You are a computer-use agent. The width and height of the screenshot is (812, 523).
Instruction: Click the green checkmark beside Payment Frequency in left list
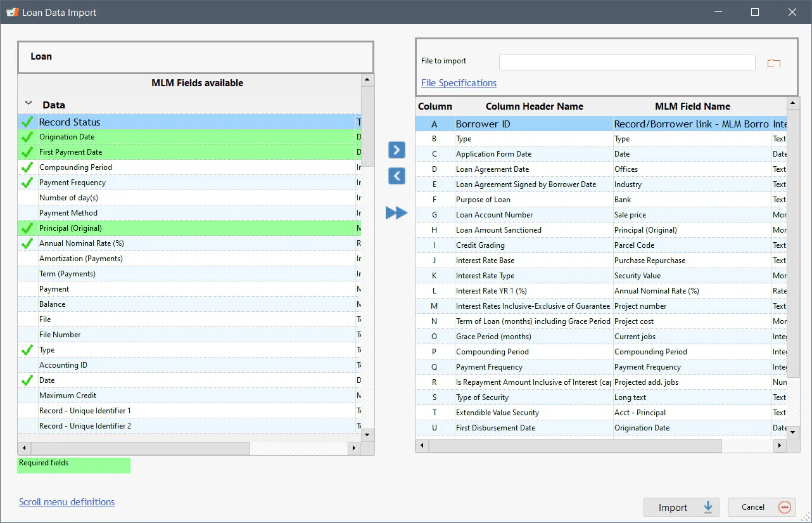click(x=27, y=183)
